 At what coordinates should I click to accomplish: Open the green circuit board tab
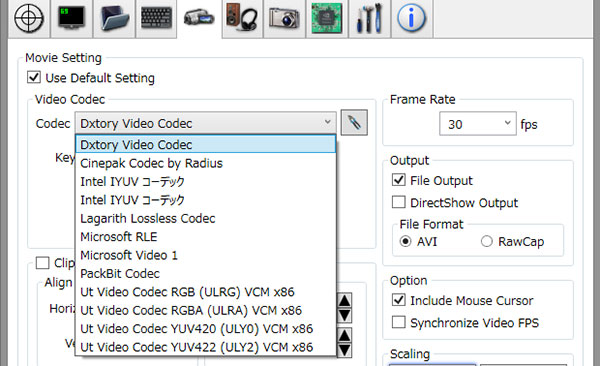point(327,18)
